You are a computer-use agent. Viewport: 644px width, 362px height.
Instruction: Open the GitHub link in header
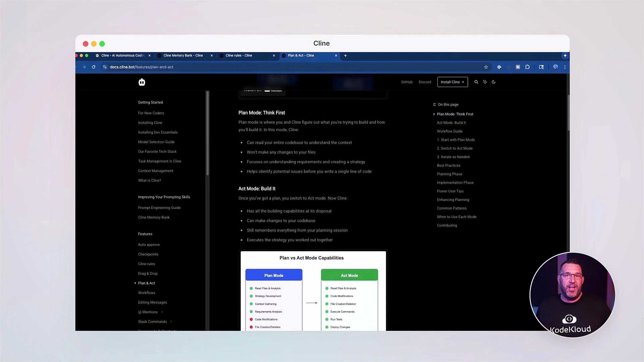pos(407,82)
